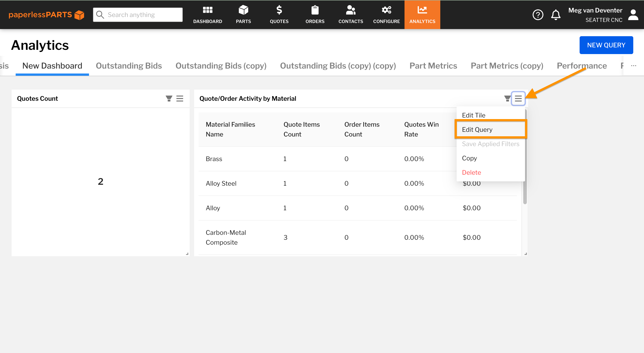Choose Edit Query from the menu
The image size is (644, 353).
click(x=477, y=129)
